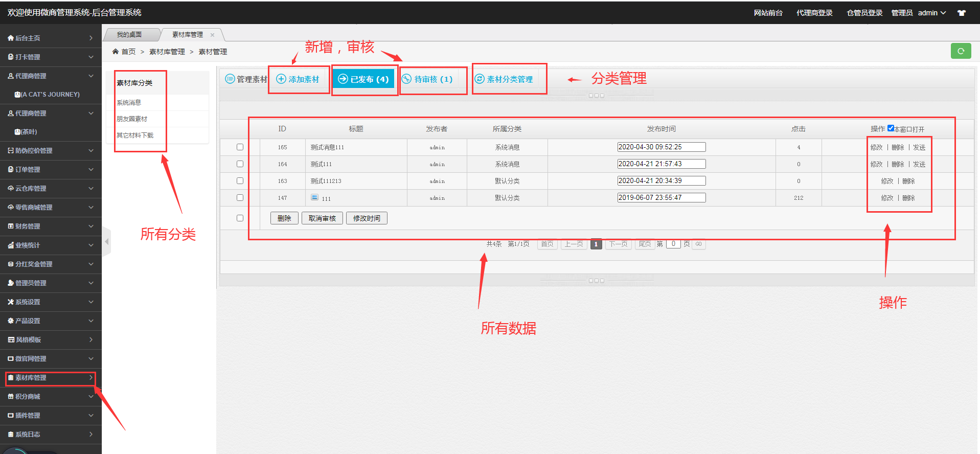The height and width of the screenshot is (454, 980).
Task: Click the 积分商城 gift icon in sidebar
Action: click(11, 396)
